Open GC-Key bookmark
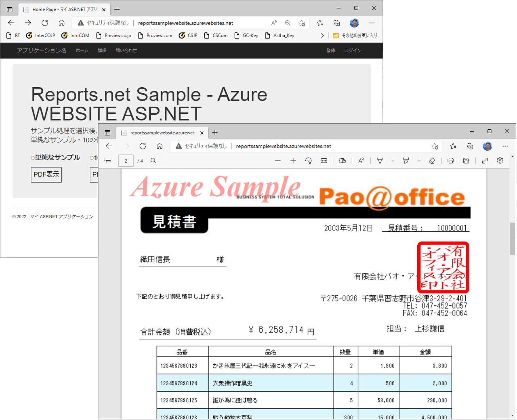This screenshot has width=517, height=420. click(x=246, y=36)
